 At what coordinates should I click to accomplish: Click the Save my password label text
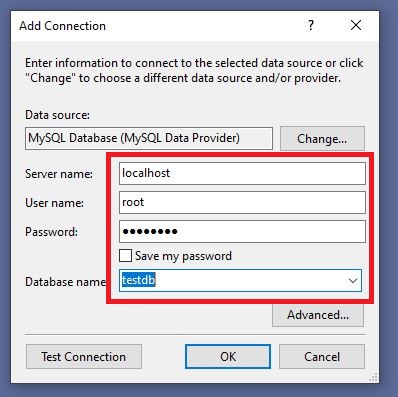click(x=183, y=256)
